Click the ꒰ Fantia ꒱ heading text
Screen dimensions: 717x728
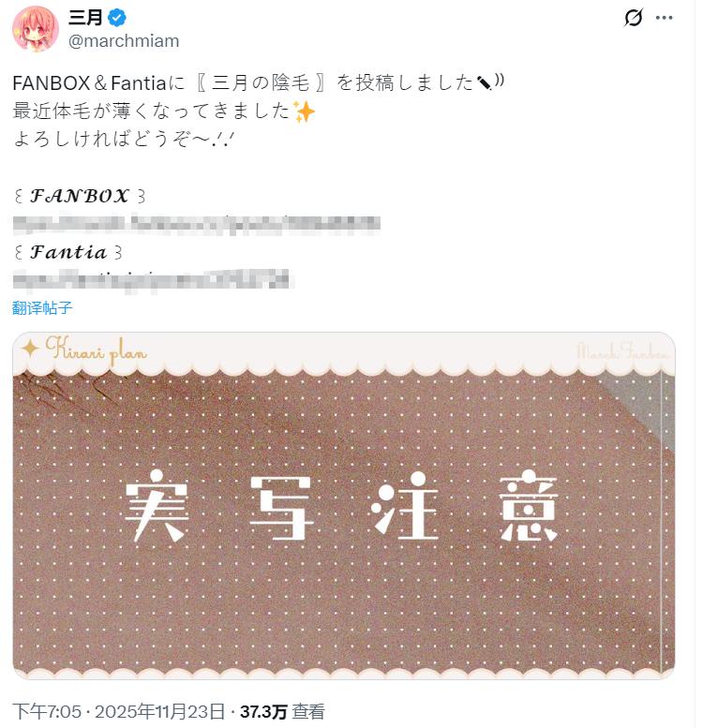coord(67,252)
